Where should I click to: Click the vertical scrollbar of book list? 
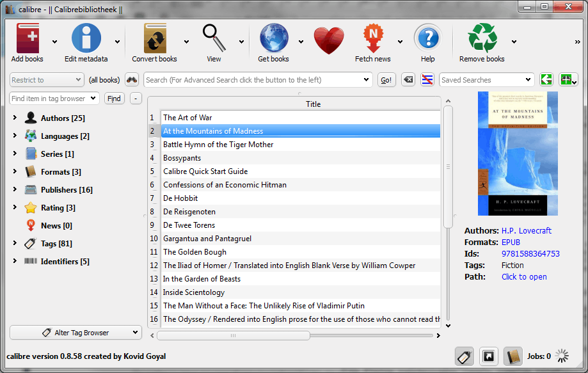click(x=448, y=167)
